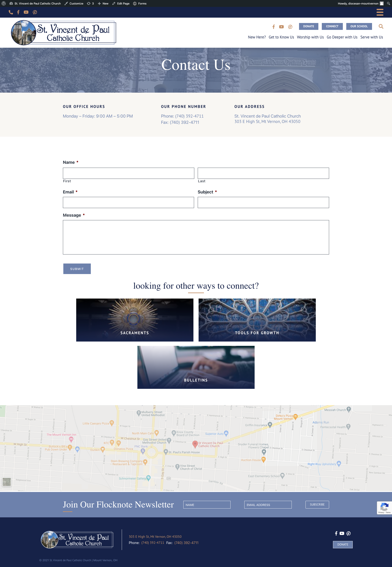Click the orange search magnifier icon

point(381,26)
